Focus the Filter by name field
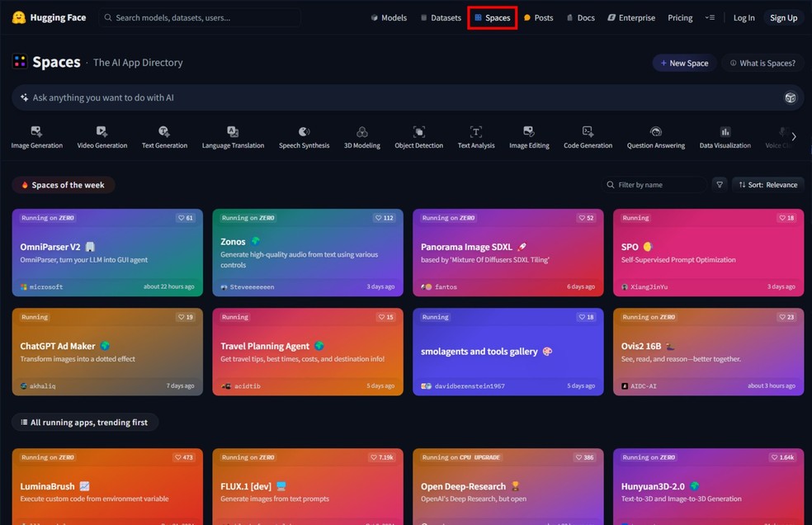 coord(654,185)
